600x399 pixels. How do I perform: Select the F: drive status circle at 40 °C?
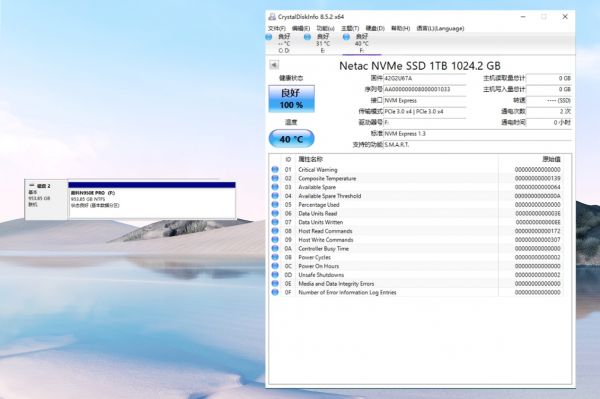[346, 37]
